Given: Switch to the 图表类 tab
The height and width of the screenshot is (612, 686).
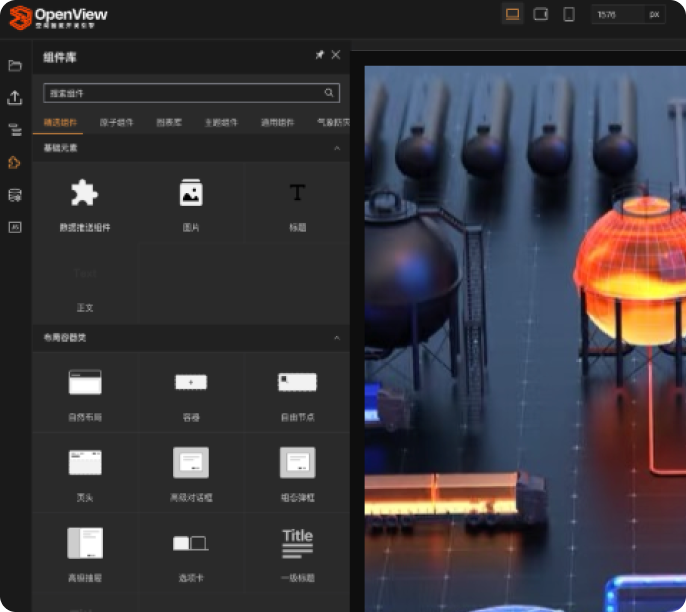Looking at the screenshot, I should 169,123.
